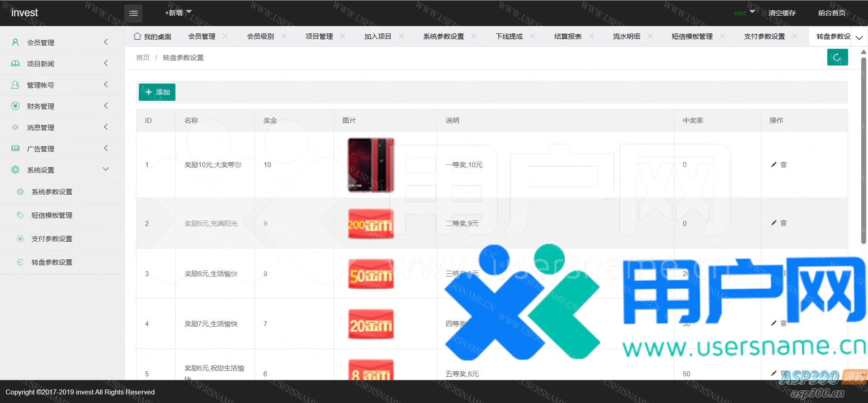The height and width of the screenshot is (403, 868).
Task: Open the +新增 dropdown
Action: coord(178,13)
